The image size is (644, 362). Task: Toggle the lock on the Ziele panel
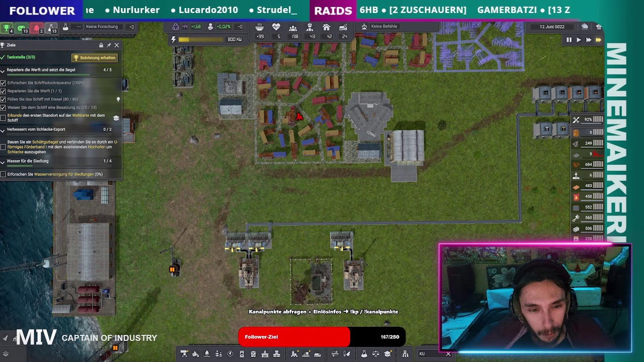(x=101, y=45)
